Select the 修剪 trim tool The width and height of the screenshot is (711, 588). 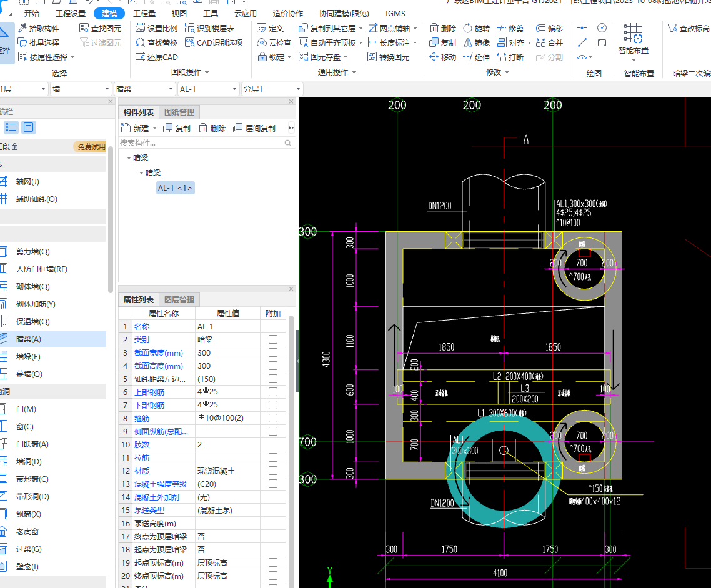510,28
